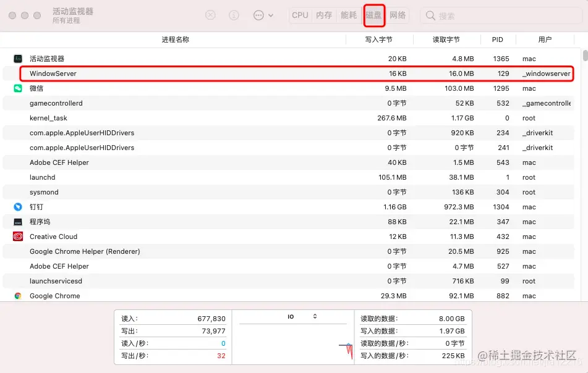The image size is (588, 373).
Task: Click the Creative Cloud app icon
Action: [x=18, y=237]
